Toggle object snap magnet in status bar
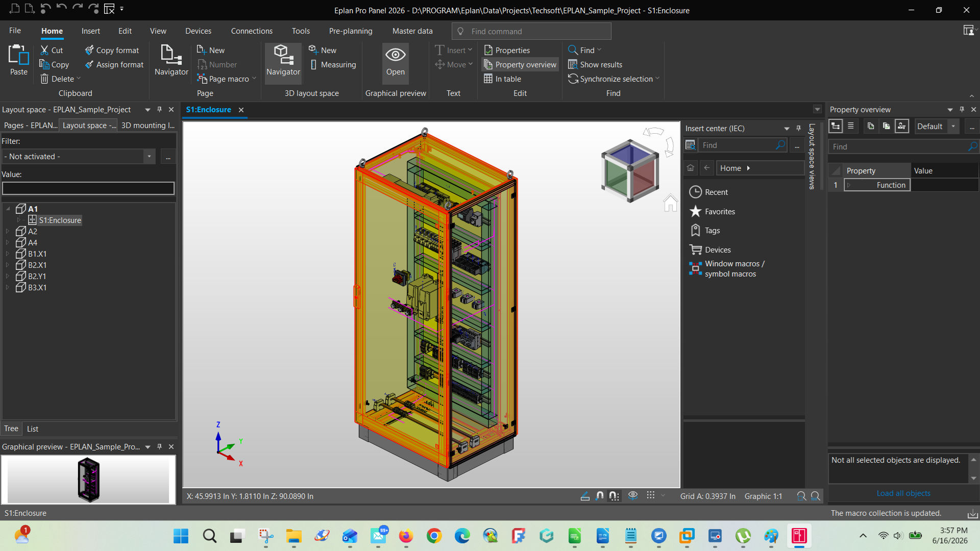 click(x=600, y=496)
